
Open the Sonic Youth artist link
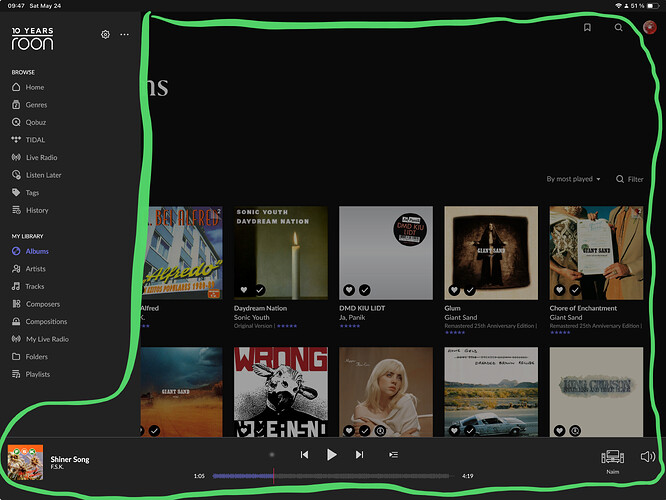(x=251, y=317)
